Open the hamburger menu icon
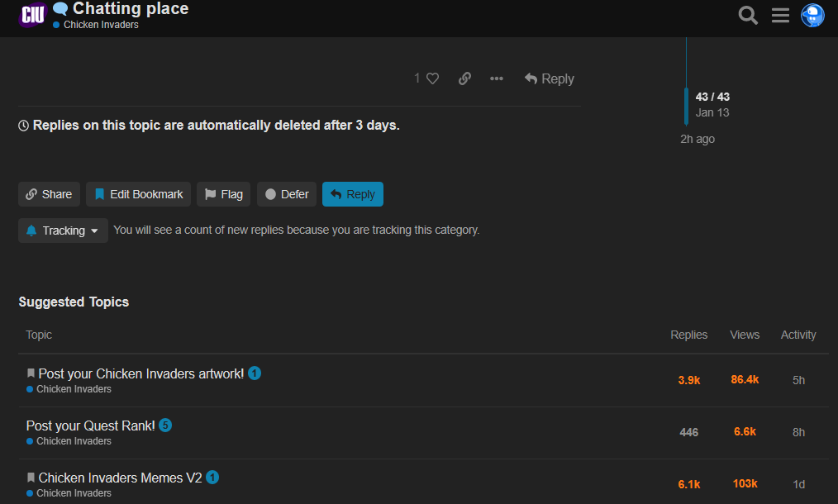The width and height of the screenshot is (838, 504). 780,16
